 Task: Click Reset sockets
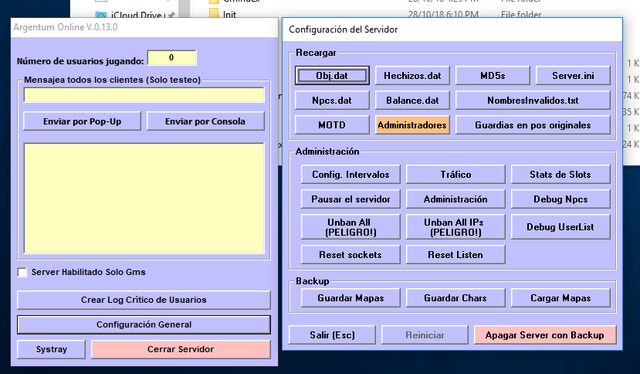coord(351,255)
